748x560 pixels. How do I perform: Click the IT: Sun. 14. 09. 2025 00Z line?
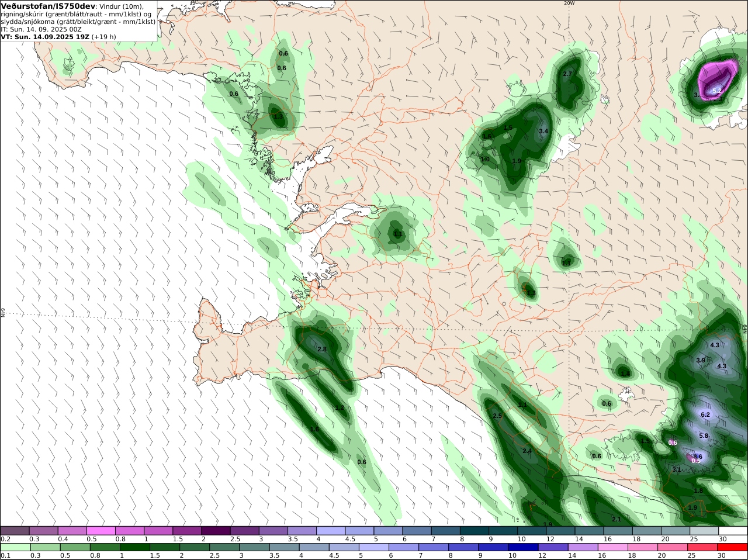click(41, 29)
